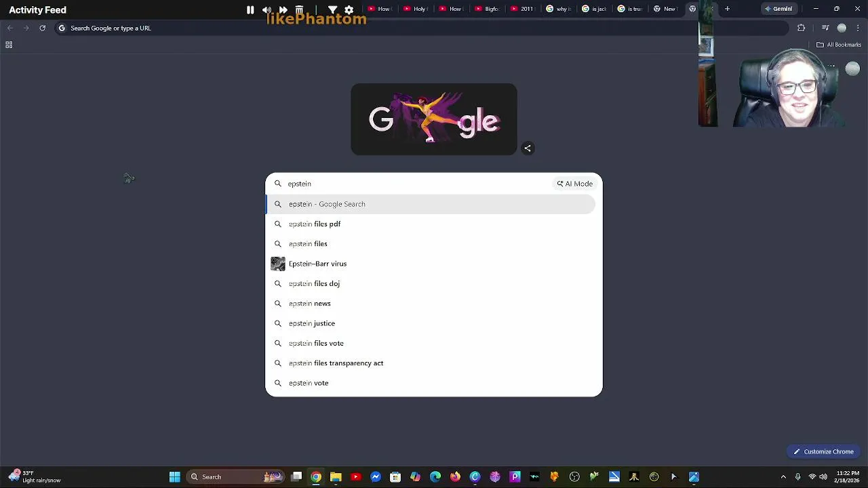Image resolution: width=868 pixels, height=488 pixels.
Task: Open Google Chrome from the taskbar
Action: coord(316,477)
